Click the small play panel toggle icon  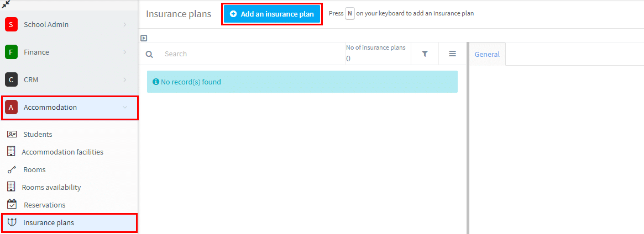click(x=144, y=38)
